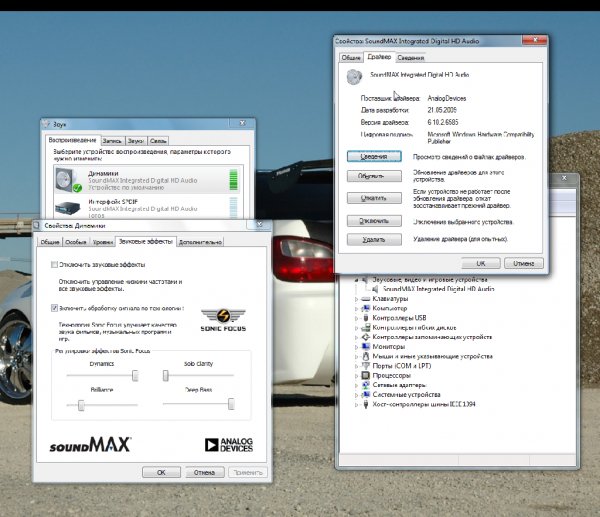Expand the Процессоры node
The height and width of the screenshot is (517, 600).
357,376
